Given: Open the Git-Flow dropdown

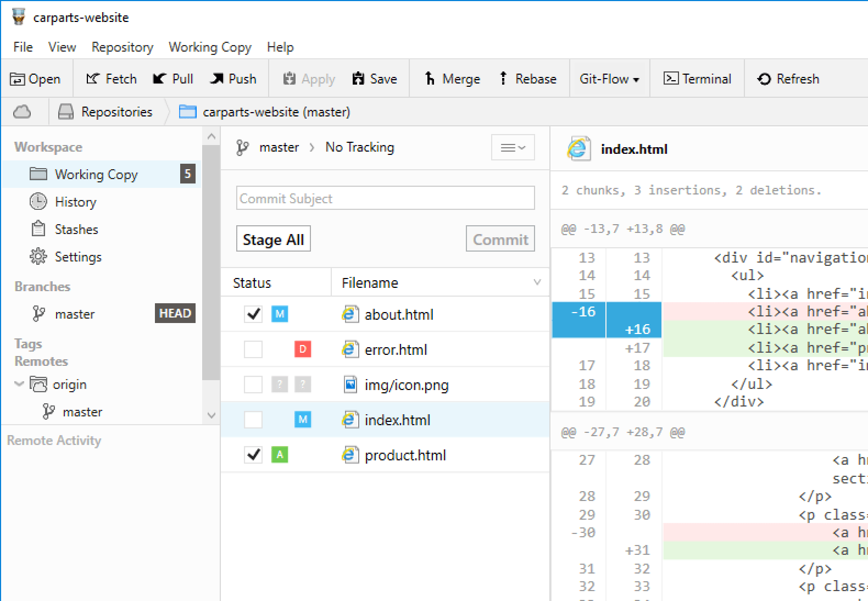Looking at the screenshot, I should coord(609,79).
